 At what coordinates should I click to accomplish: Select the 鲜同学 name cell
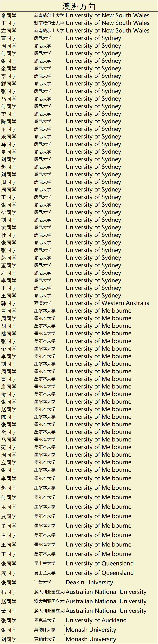(x=9, y=84)
